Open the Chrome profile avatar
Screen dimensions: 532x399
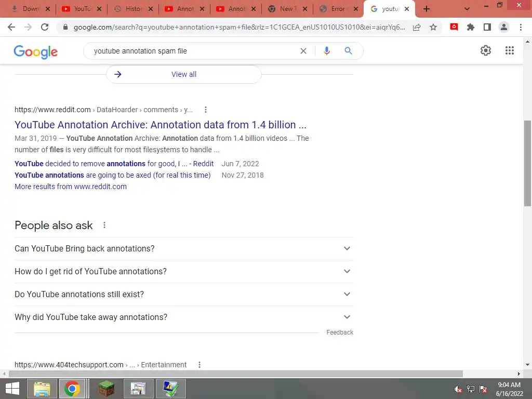(504, 27)
